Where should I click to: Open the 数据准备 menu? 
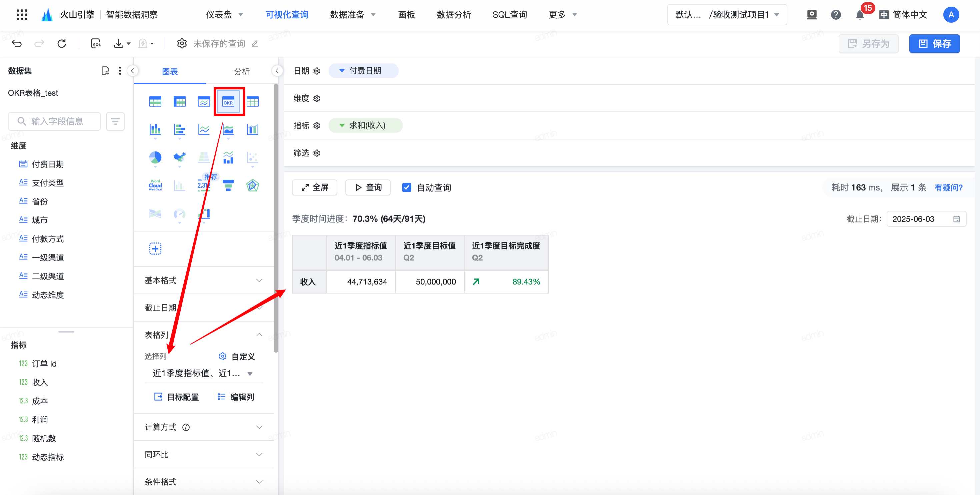pos(353,15)
